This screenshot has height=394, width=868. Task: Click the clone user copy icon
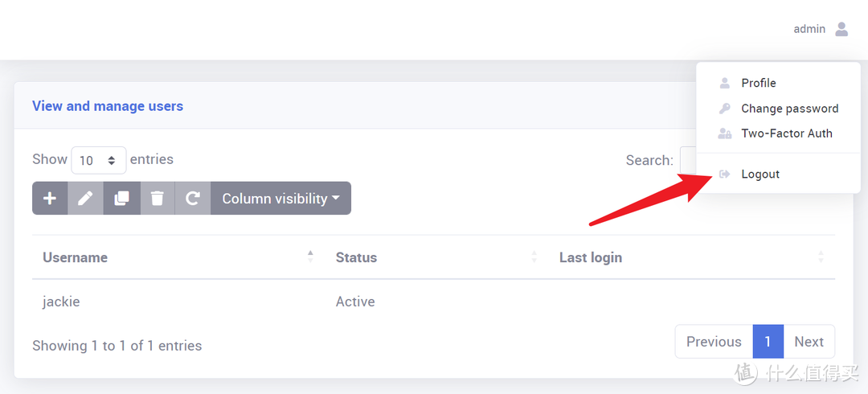[121, 199]
